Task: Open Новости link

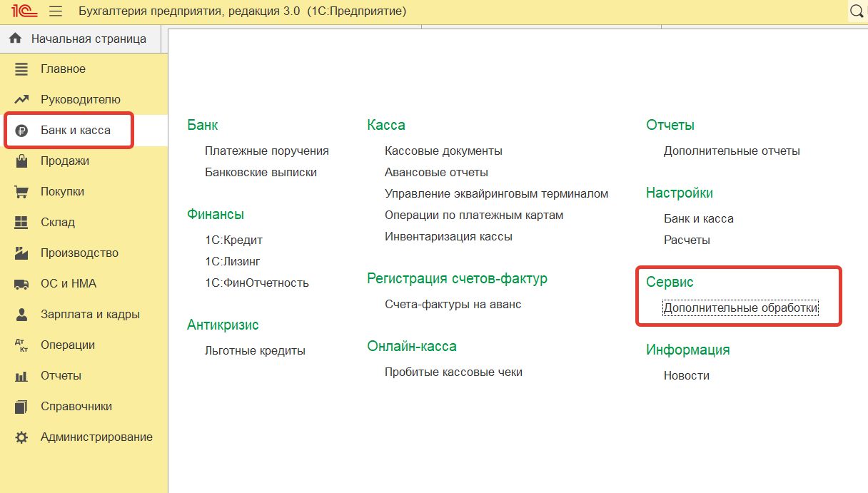Action: 687,376
